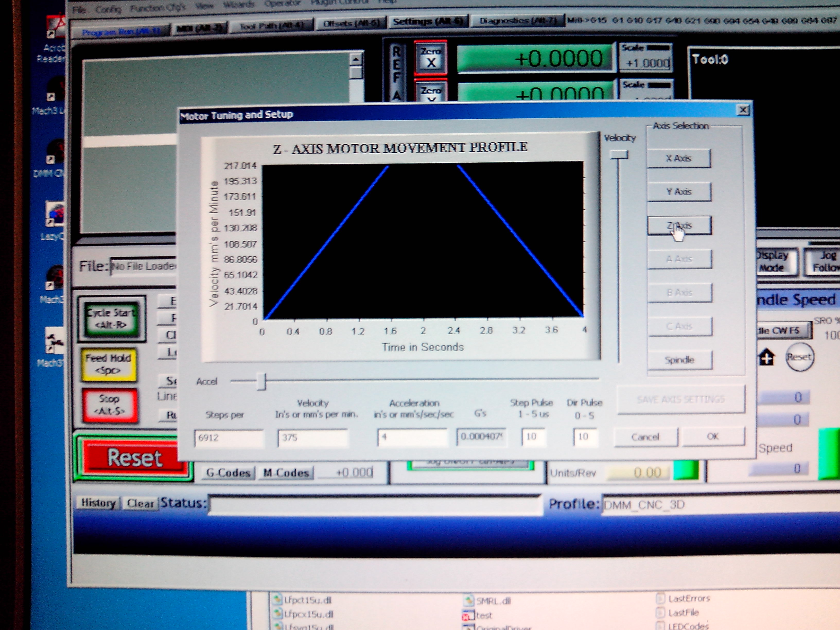Screen dimensions: 840x630
Task: Click the Zero X button
Action: pos(431,58)
